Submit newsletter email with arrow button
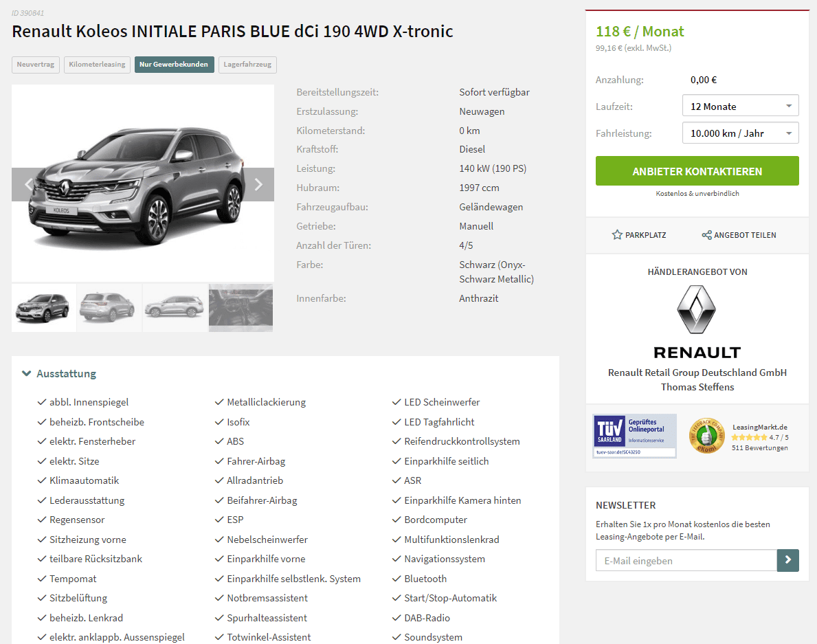This screenshot has width=817, height=644. [788, 560]
